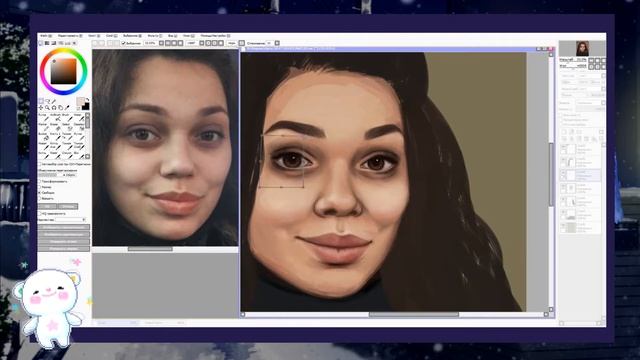This screenshot has width=640, height=360.
Task: Select the Free deform radio option
Action: coord(40,193)
